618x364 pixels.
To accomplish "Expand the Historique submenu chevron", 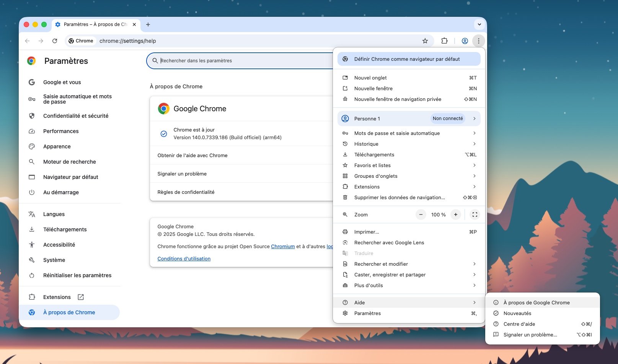I will coord(474,144).
